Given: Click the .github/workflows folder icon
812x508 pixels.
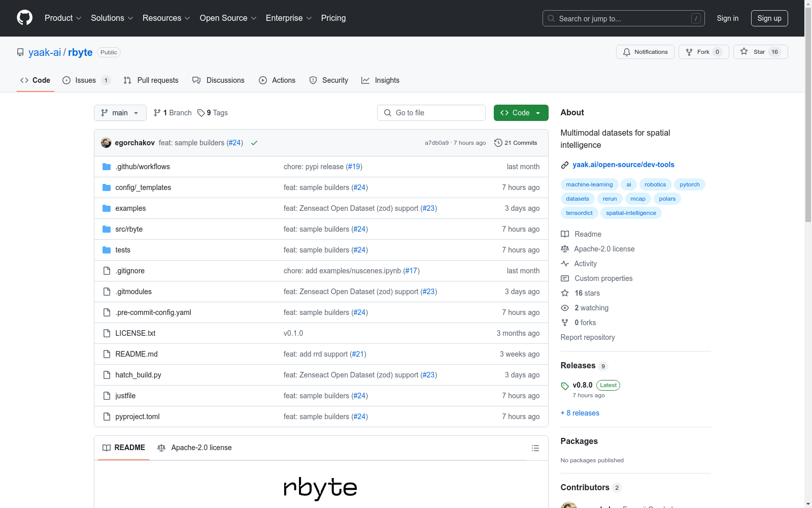Looking at the screenshot, I should (x=107, y=167).
